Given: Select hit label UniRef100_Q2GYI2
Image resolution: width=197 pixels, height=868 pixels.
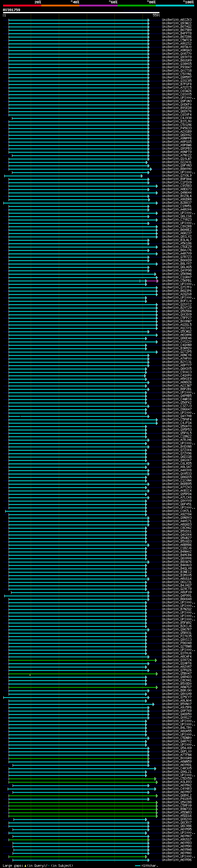Looking at the screenshot, I should click(x=176, y=304).
